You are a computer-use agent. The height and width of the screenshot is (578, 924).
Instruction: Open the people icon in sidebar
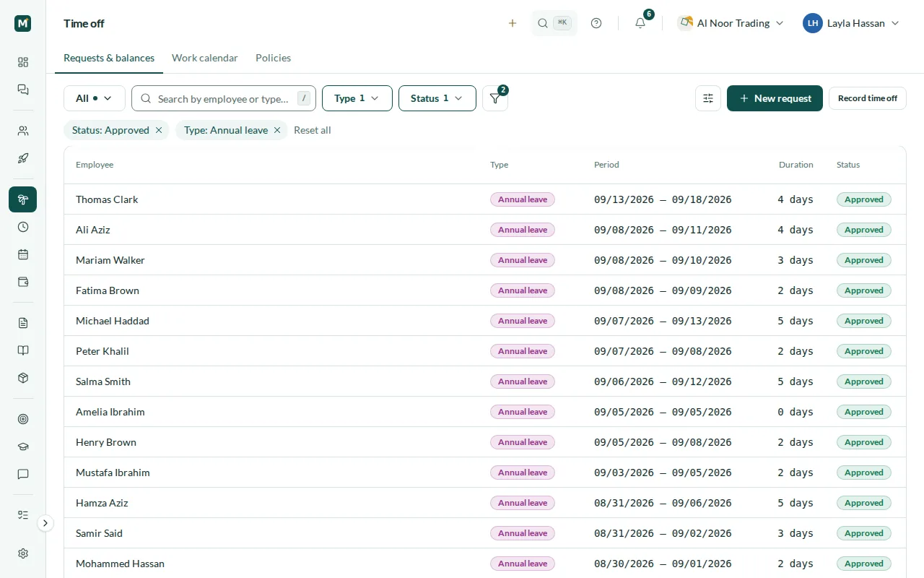(x=23, y=131)
